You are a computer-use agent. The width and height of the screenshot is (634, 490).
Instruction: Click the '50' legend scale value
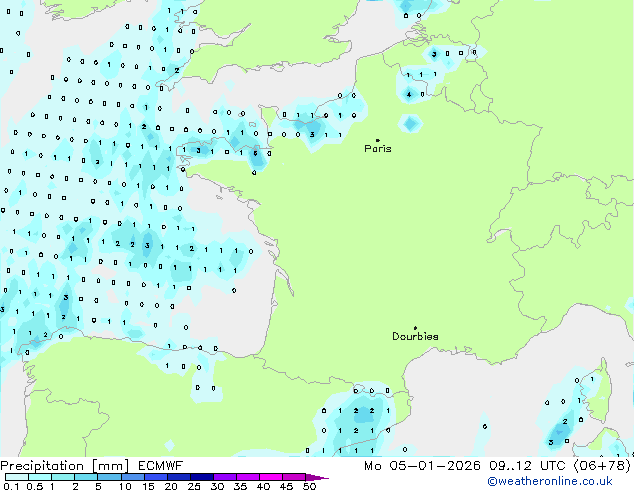pos(309,486)
